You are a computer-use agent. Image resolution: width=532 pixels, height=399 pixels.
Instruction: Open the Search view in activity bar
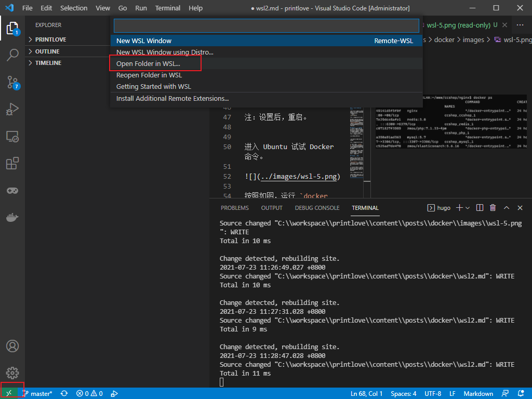12,55
